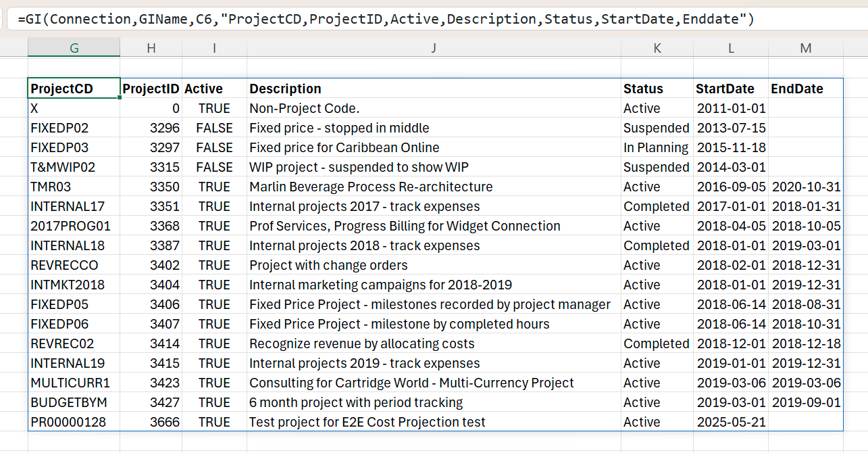This screenshot has width=868, height=453.
Task: Select column I header
Action: (x=214, y=47)
